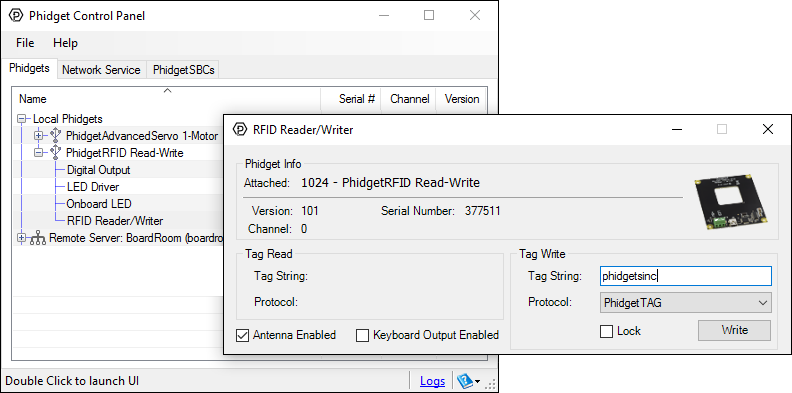Sort by the Version column header
The image size is (792, 393).
click(x=461, y=99)
